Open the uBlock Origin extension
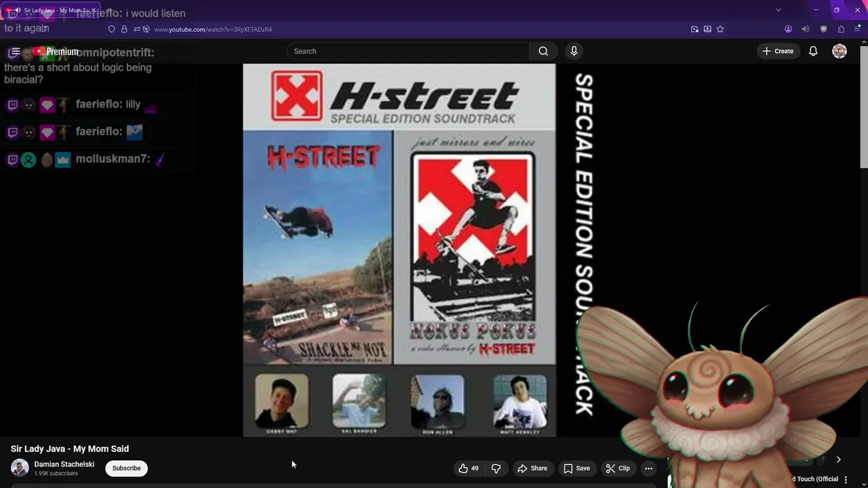 point(824,29)
